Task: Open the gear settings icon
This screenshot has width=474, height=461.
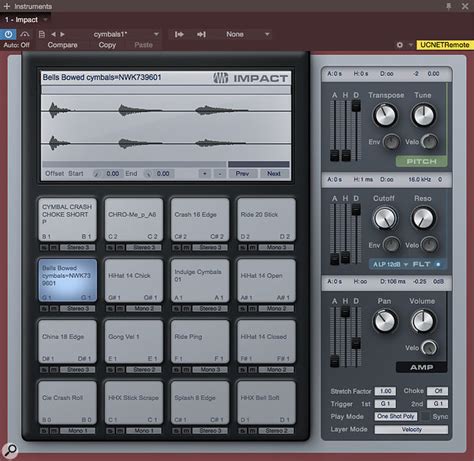Action: click(x=400, y=45)
